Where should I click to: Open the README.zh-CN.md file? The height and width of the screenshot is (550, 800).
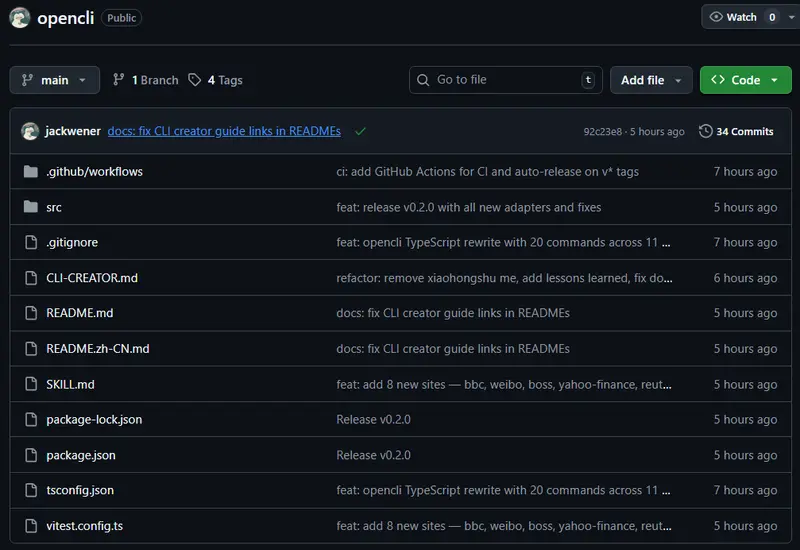(x=98, y=348)
